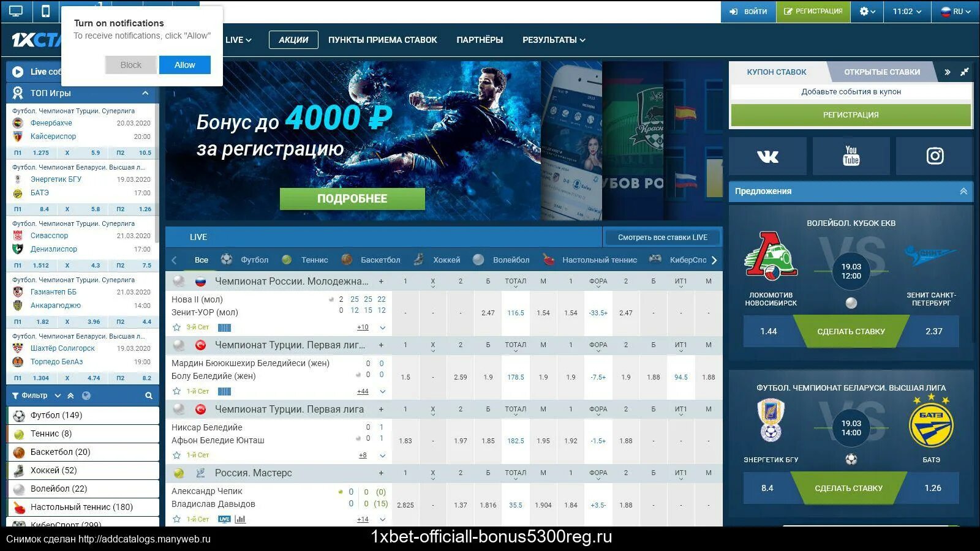The image size is (980, 551).
Task: Bet 2.37 on Зенит Санкт-Петербург
Action: 933,331
